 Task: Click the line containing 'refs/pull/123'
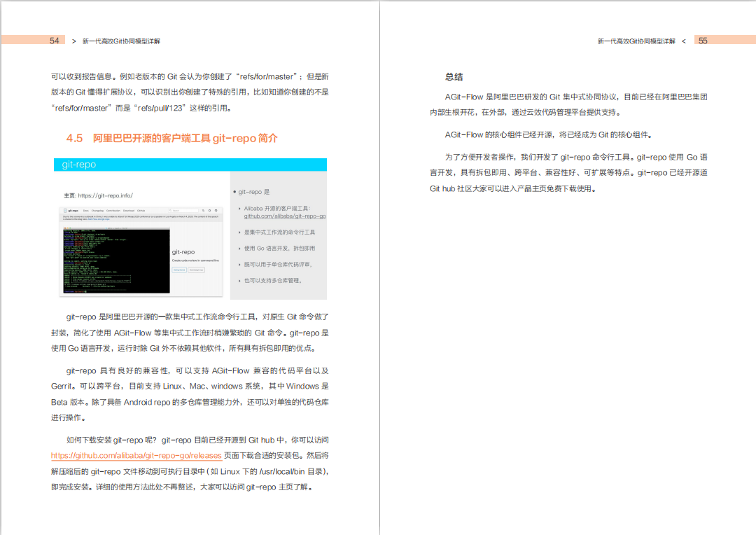pyautogui.click(x=142, y=108)
